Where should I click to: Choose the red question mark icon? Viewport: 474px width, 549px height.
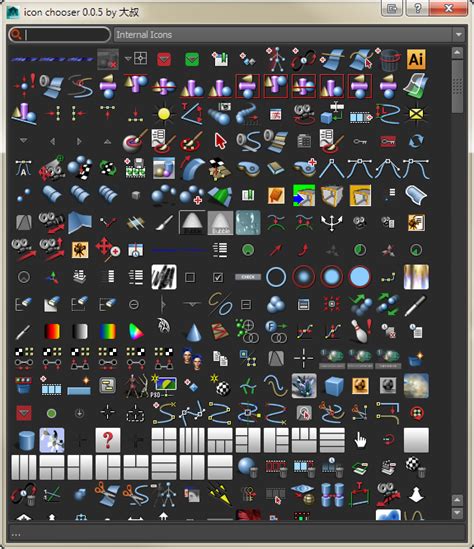tap(108, 440)
